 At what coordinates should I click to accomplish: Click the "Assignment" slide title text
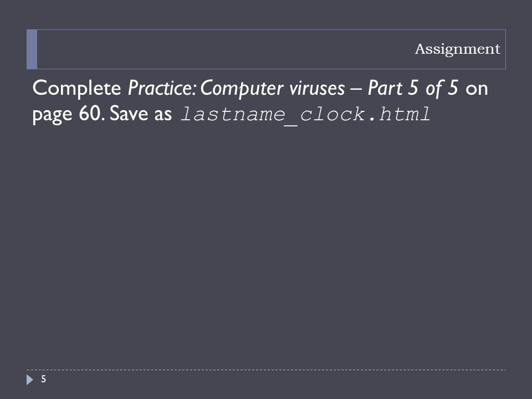[x=457, y=49]
